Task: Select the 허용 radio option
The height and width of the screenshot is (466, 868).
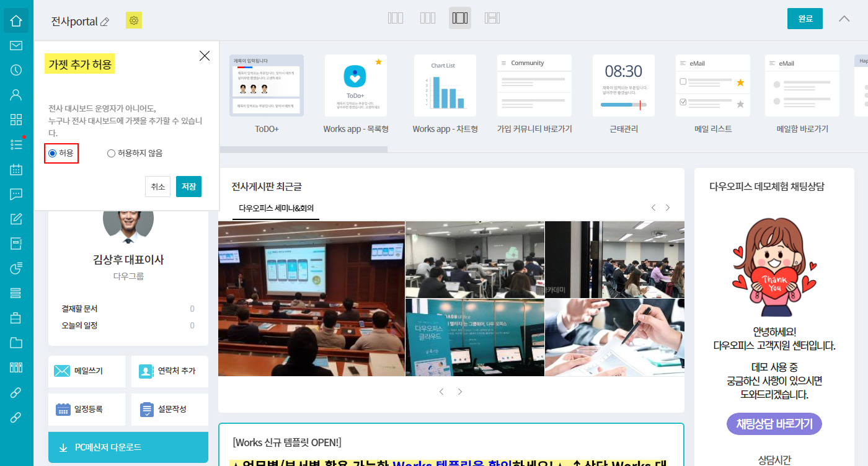Action: [x=52, y=153]
